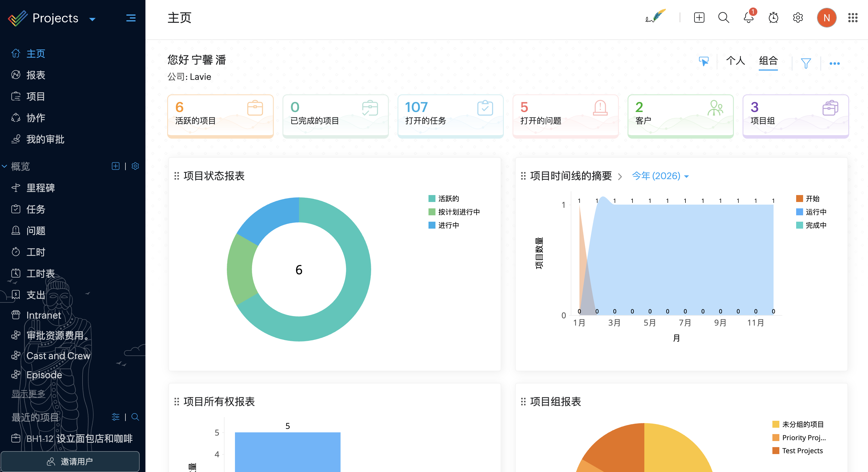The height and width of the screenshot is (472, 868).
Task: Click the notification bell icon
Action: [x=748, y=17]
